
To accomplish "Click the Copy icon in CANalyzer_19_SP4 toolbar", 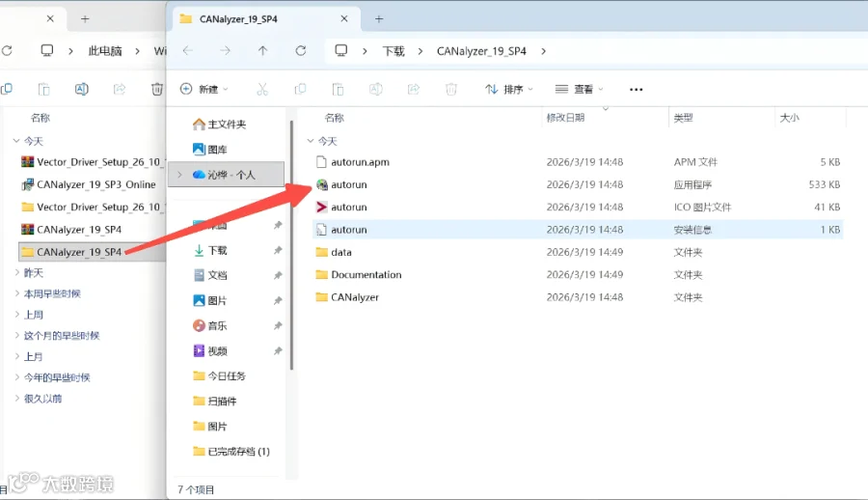I will 300,89.
